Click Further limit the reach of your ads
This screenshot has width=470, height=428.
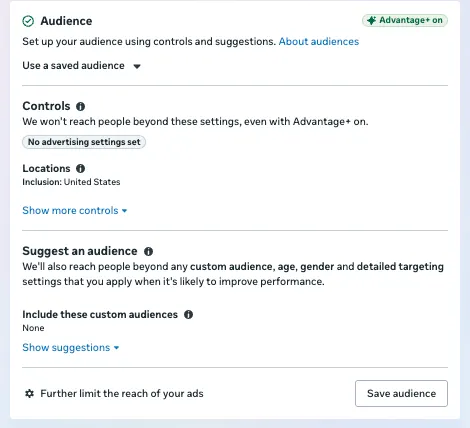point(122,394)
